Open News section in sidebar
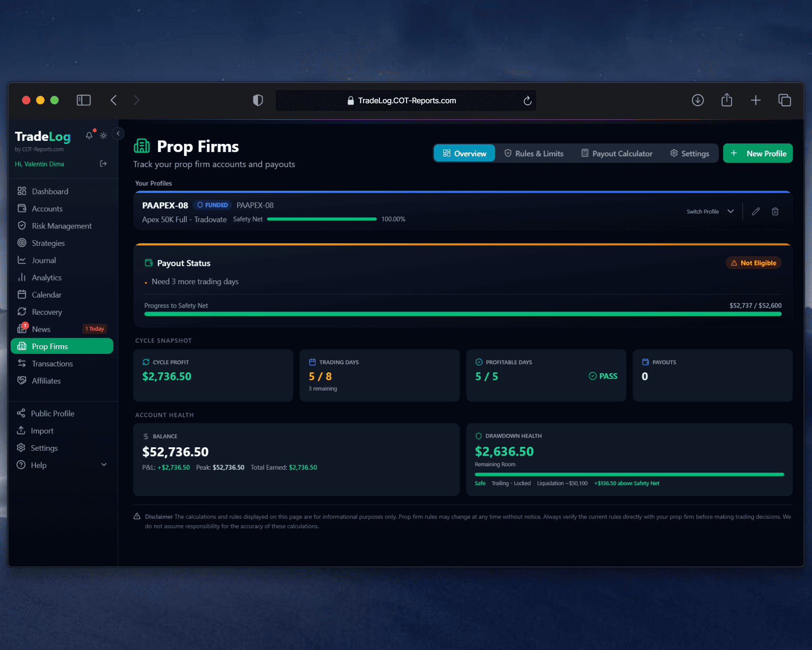The height and width of the screenshot is (650, 812). 41,329
